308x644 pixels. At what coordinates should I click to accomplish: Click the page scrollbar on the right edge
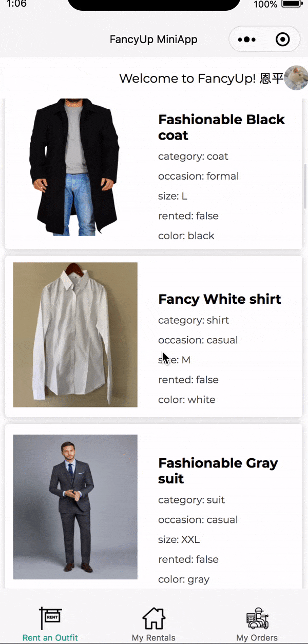pos(305,186)
